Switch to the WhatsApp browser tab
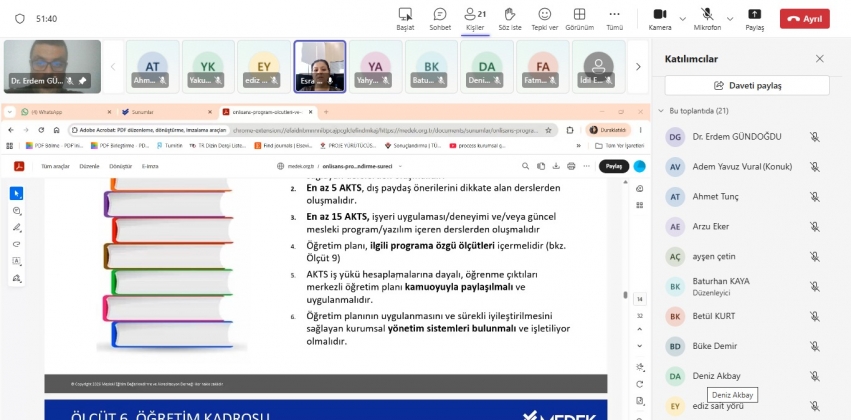 point(65,112)
